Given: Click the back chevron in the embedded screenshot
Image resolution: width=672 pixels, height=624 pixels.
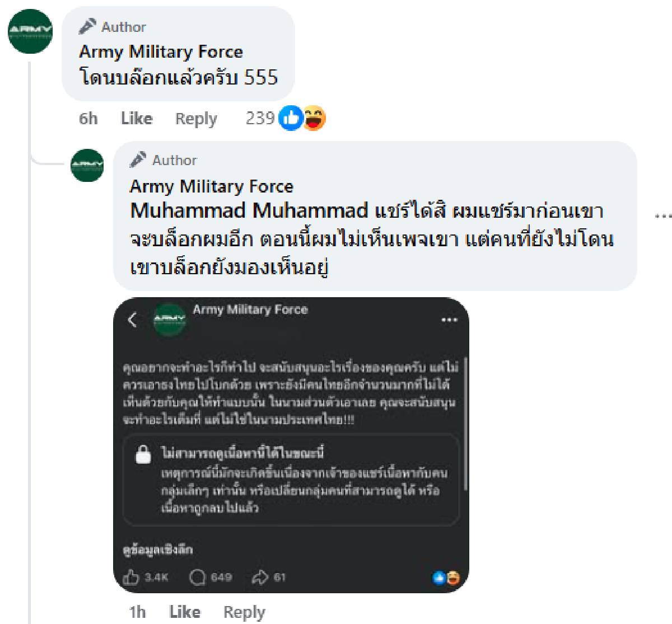Looking at the screenshot, I should pyautogui.click(x=133, y=320).
